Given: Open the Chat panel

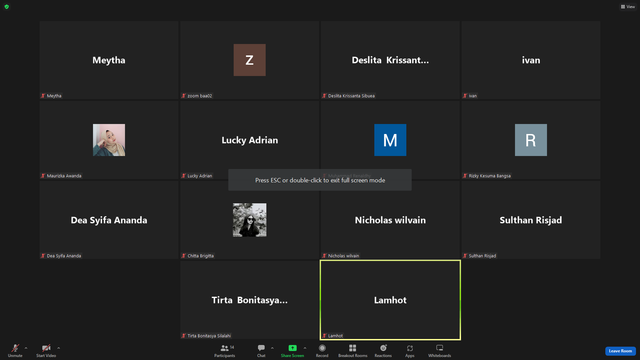Looking at the screenshot, I should click(x=261, y=350).
